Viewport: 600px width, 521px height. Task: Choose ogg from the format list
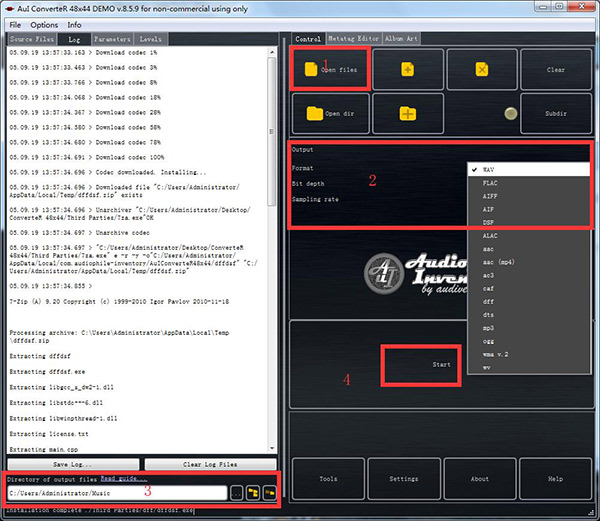tap(528, 341)
